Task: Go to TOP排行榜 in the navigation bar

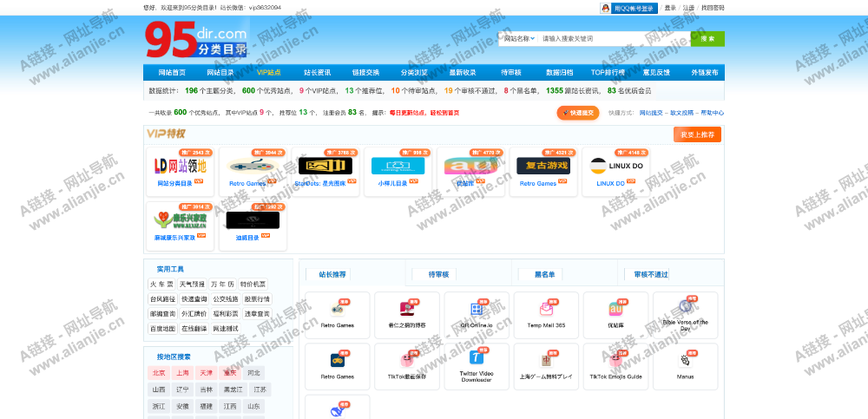Action: (x=608, y=73)
